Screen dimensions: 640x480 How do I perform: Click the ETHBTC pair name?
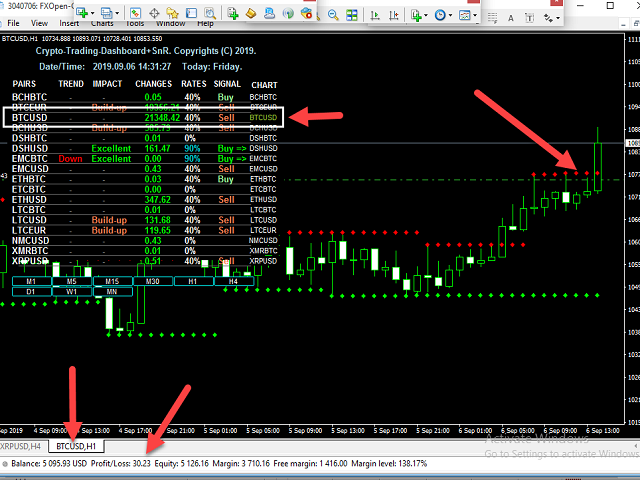tap(29, 179)
